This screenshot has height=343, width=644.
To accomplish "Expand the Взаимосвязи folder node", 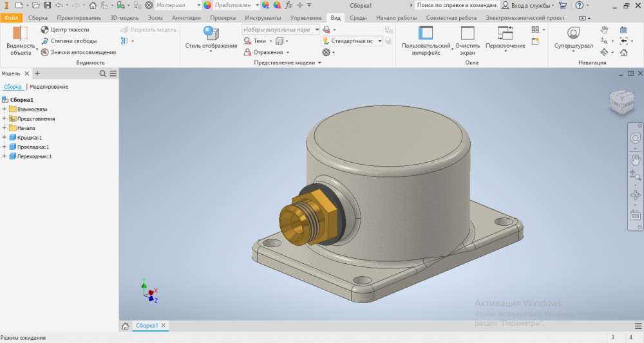I will (5, 109).
